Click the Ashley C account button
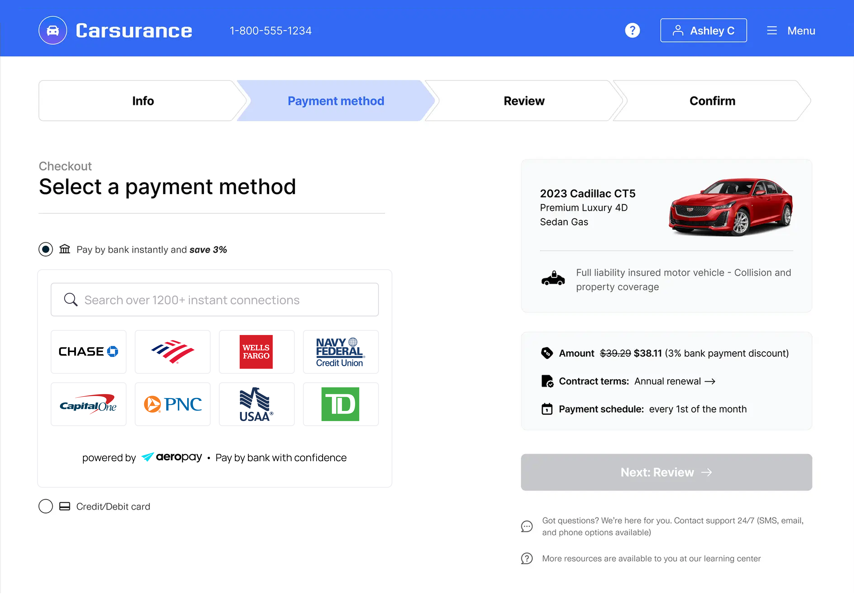 point(703,31)
